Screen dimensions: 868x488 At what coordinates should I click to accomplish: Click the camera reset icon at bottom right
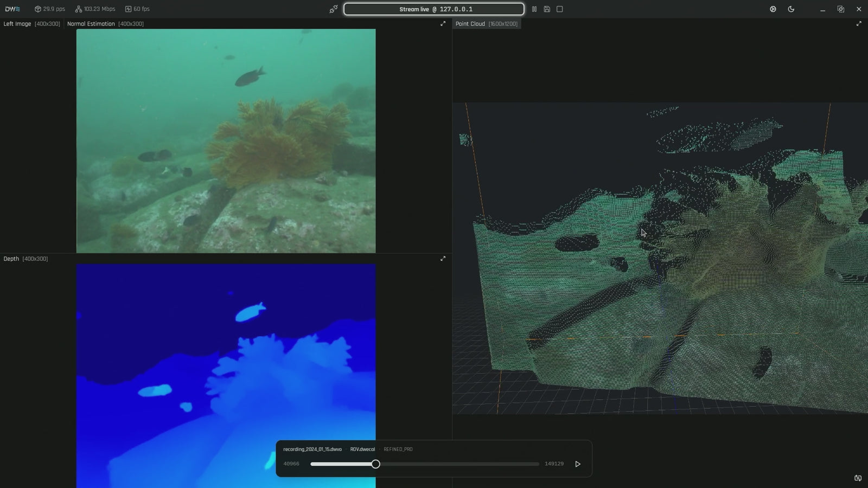tap(858, 478)
